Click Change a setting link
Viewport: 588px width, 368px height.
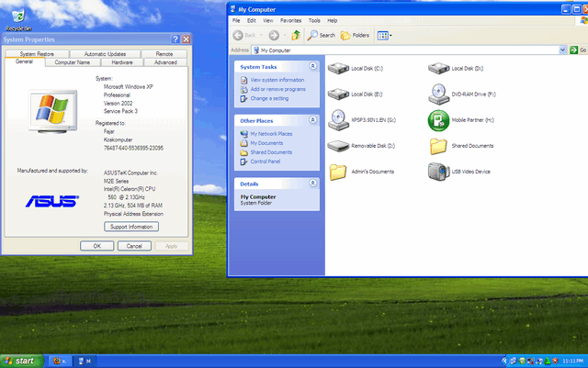tap(269, 98)
